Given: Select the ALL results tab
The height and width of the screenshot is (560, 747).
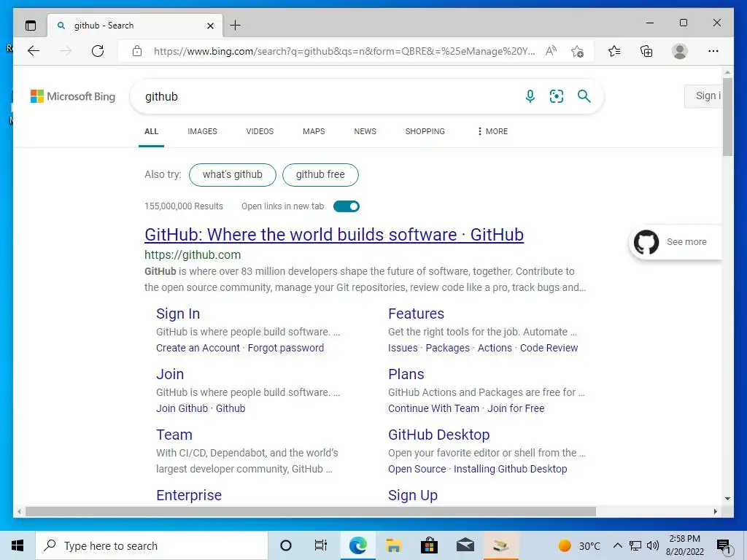Looking at the screenshot, I should click(151, 131).
